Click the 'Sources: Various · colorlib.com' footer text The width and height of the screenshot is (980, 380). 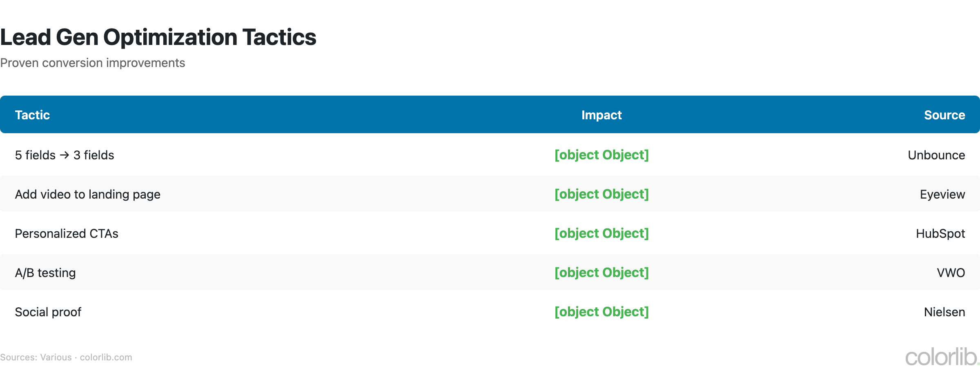point(66,358)
